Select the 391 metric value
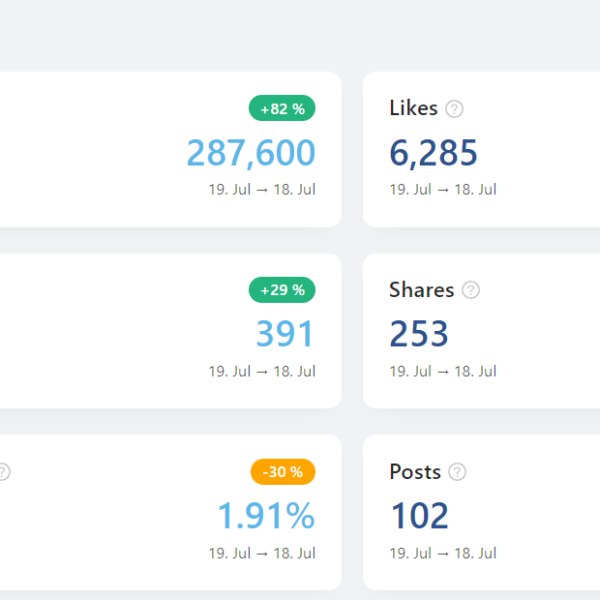The width and height of the screenshot is (600, 600). tap(285, 334)
